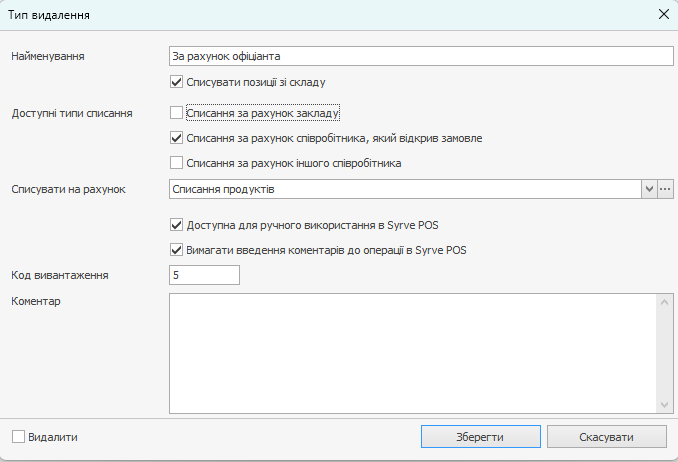This screenshot has height=462, width=678.
Task: Click the Коментар vertical scrollbar track
Action: pos(664,352)
